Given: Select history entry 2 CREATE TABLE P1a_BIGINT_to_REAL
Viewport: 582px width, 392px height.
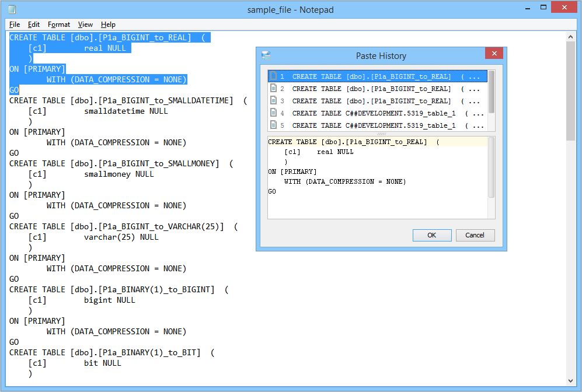Looking at the screenshot, I should [x=377, y=89].
